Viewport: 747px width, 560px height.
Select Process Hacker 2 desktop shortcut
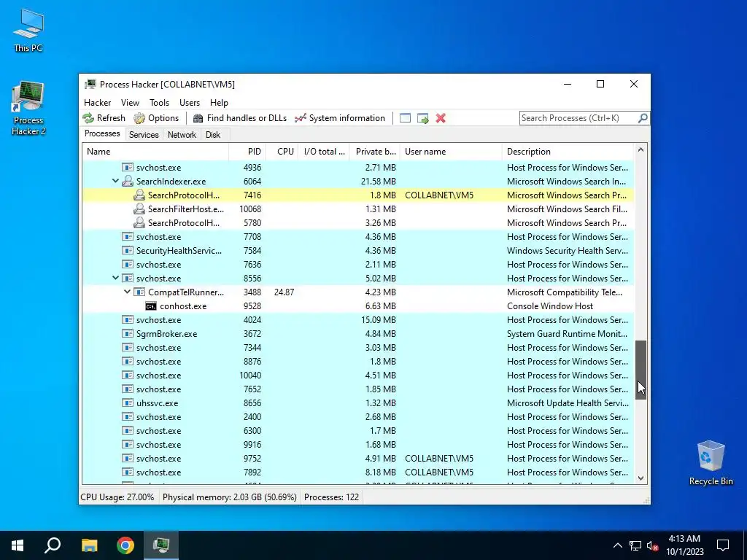click(28, 109)
